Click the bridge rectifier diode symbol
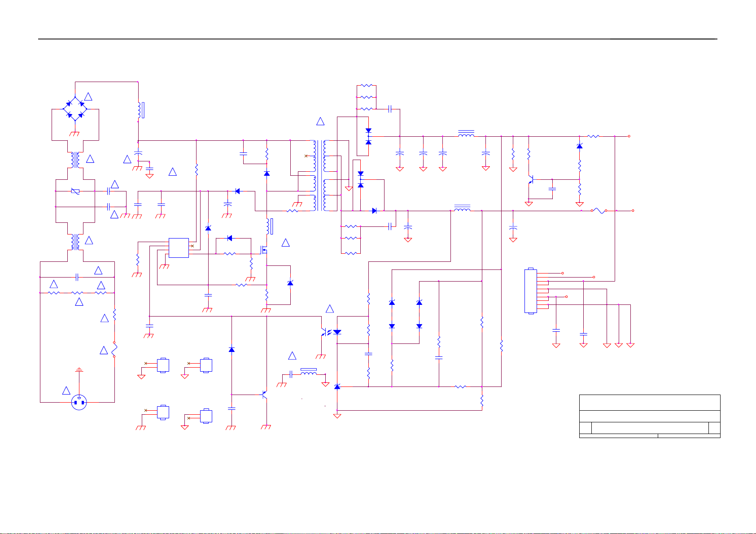The height and width of the screenshot is (534, 756). 75,108
